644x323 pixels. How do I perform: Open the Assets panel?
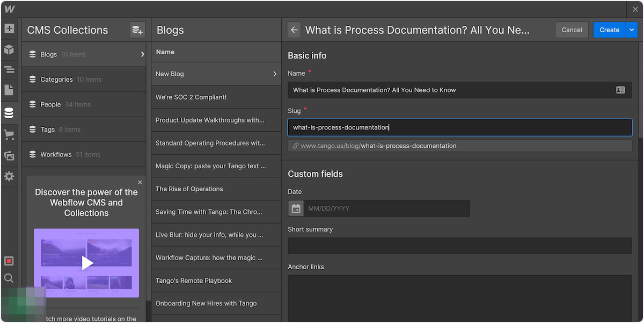click(9, 156)
